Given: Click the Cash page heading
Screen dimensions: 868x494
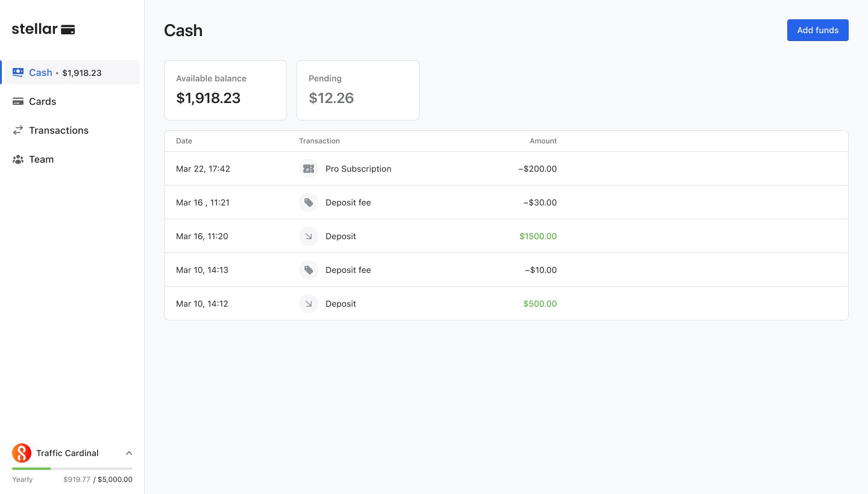Looking at the screenshot, I should [x=183, y=30].
